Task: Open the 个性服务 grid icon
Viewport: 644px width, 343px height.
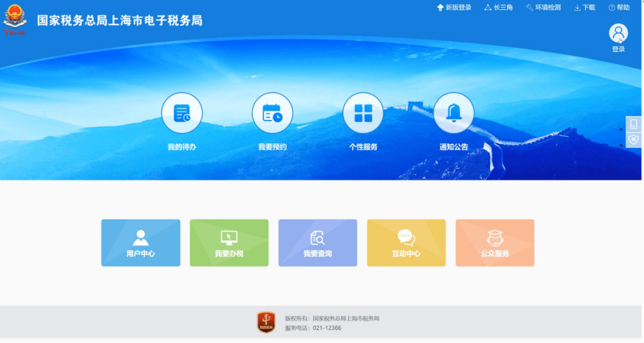Action: pos(363,113)
